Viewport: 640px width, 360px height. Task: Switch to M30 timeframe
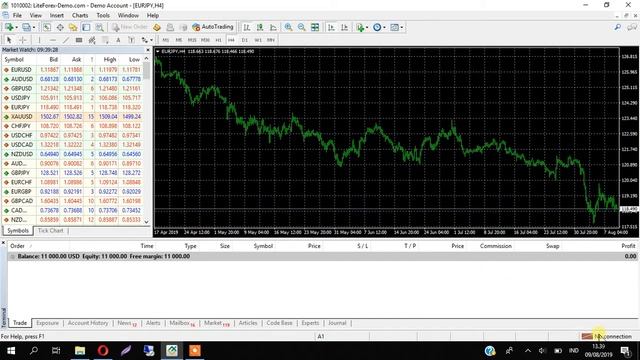click(205, 40)
